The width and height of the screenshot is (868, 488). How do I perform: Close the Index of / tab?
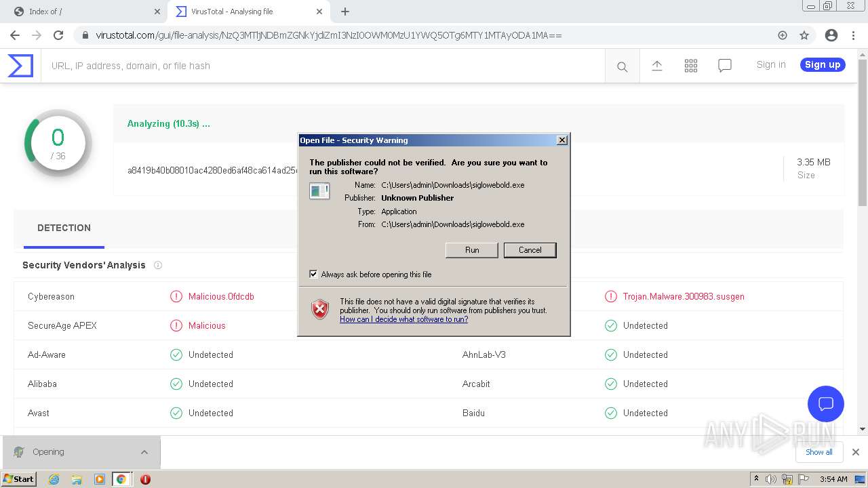[x=157, y=12]
